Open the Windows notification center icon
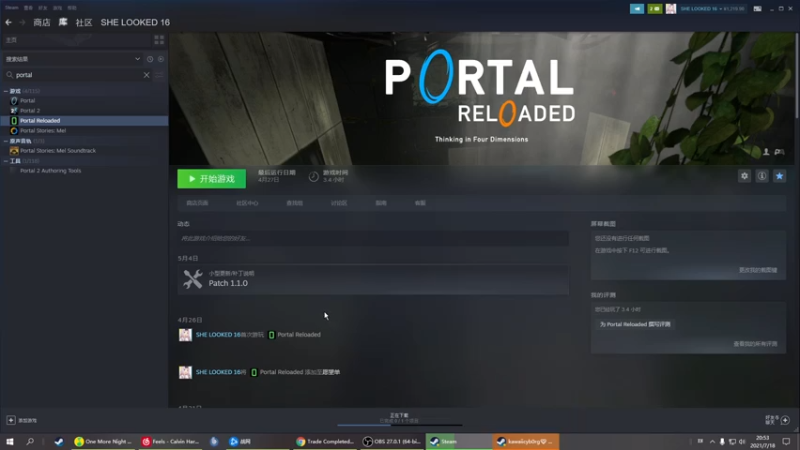The width and height of the screenshot is (800, 450). [786, 442]
